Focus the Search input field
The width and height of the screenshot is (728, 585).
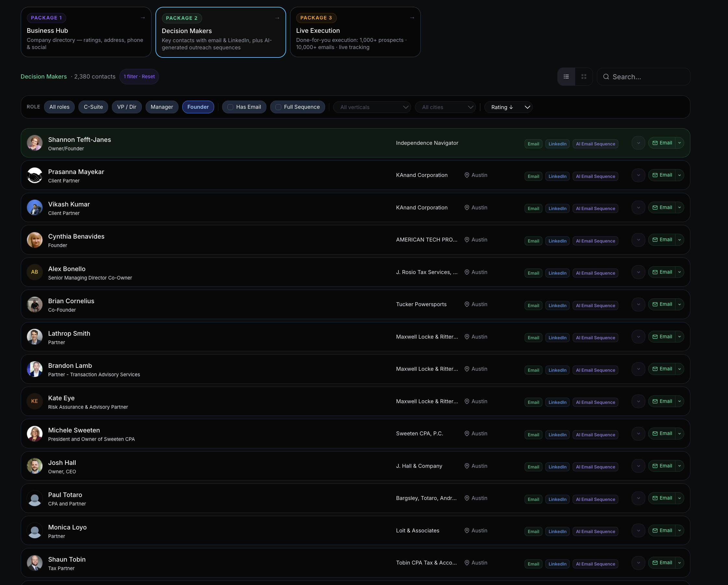pos(644,77)
